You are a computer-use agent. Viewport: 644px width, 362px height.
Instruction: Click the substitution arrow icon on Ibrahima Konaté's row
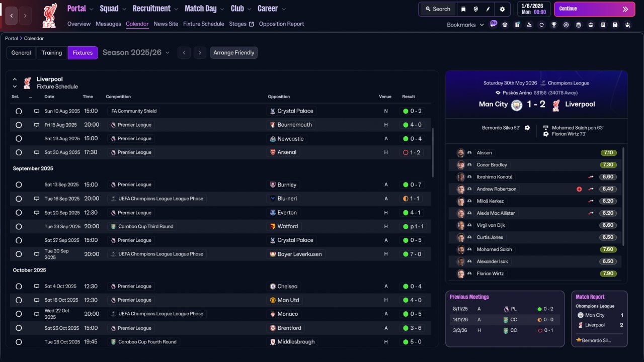coord(591,177)
